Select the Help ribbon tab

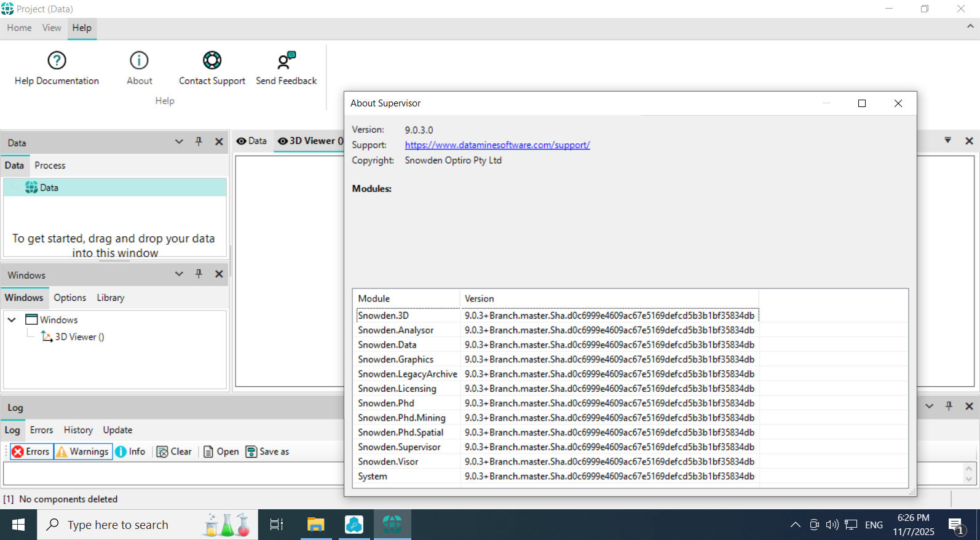[x=82, y=28]
